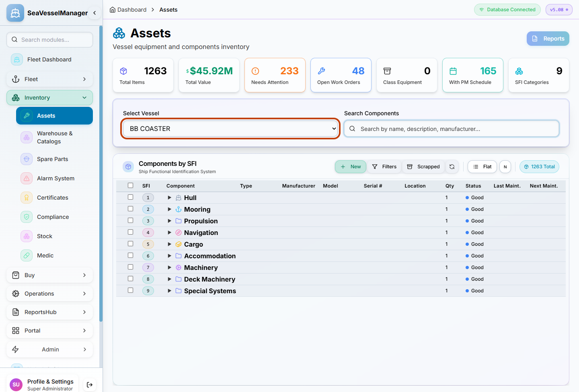The width and height of the screenshot is (579, 392).
Task: Check the Propulsion row checkbox
Action: [130, 220]
